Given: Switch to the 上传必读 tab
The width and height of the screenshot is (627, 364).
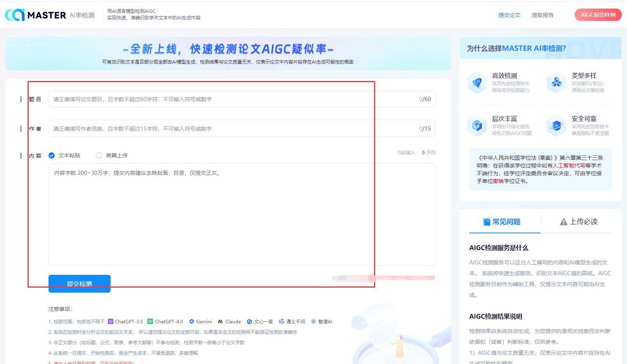Looking at the screenshot, I should pyautogui.click(x=576, y=222).
